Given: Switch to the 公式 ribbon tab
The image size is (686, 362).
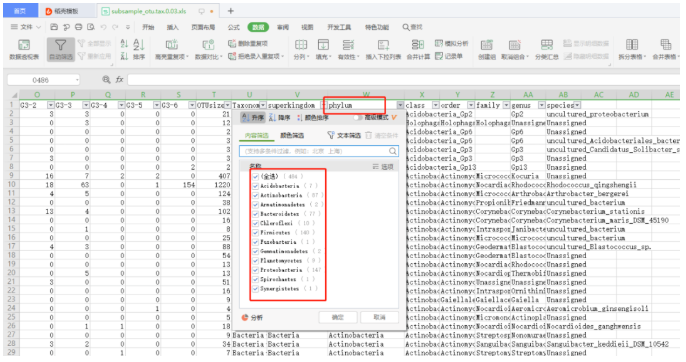Looking at the screenshot, I should point(234,27).
